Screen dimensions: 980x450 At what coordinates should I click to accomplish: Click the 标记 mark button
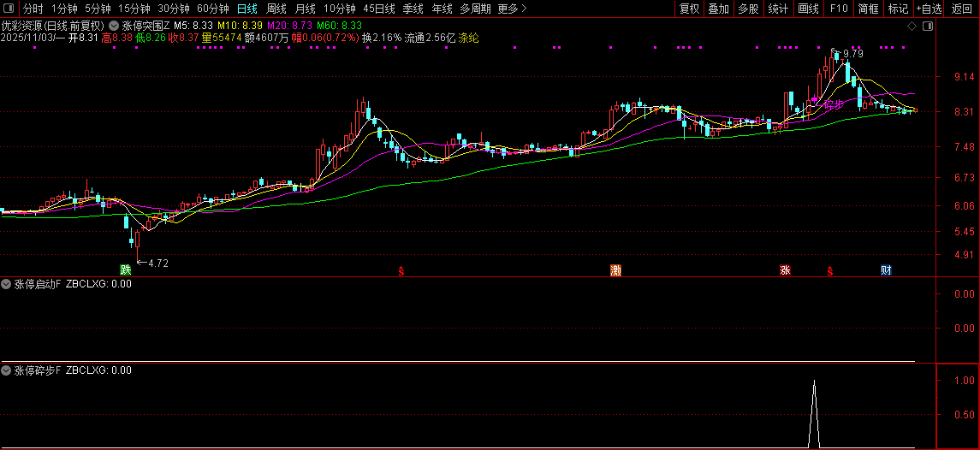[x=898, y=9]
